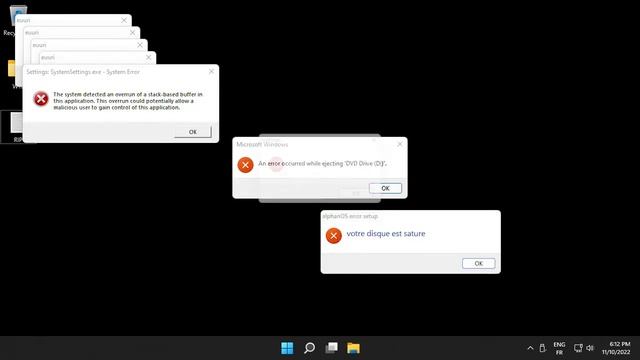Close the SystemSettings.exe System Error dialog

click(211, 71)
